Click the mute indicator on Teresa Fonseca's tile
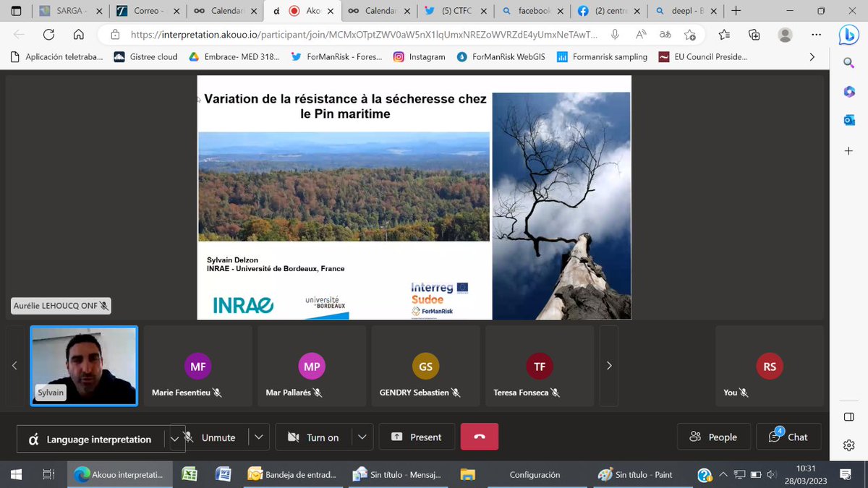868x488 pixels. (x=556, y=393)
